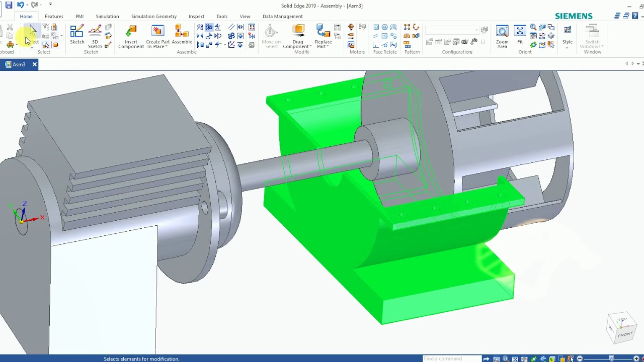Click the 3D Sketch tool

(x=95, y=36)
